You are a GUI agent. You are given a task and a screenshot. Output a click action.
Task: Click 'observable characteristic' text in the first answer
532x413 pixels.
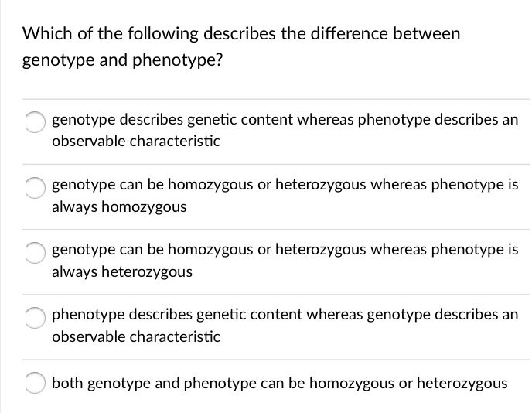(x=135, y=142)
